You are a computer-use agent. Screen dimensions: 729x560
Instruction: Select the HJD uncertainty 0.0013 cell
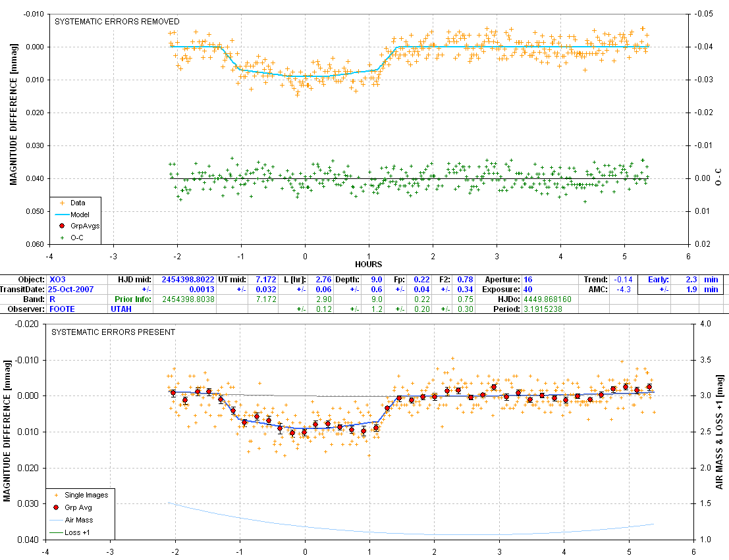pyautogui.click(x=202, y=289)
